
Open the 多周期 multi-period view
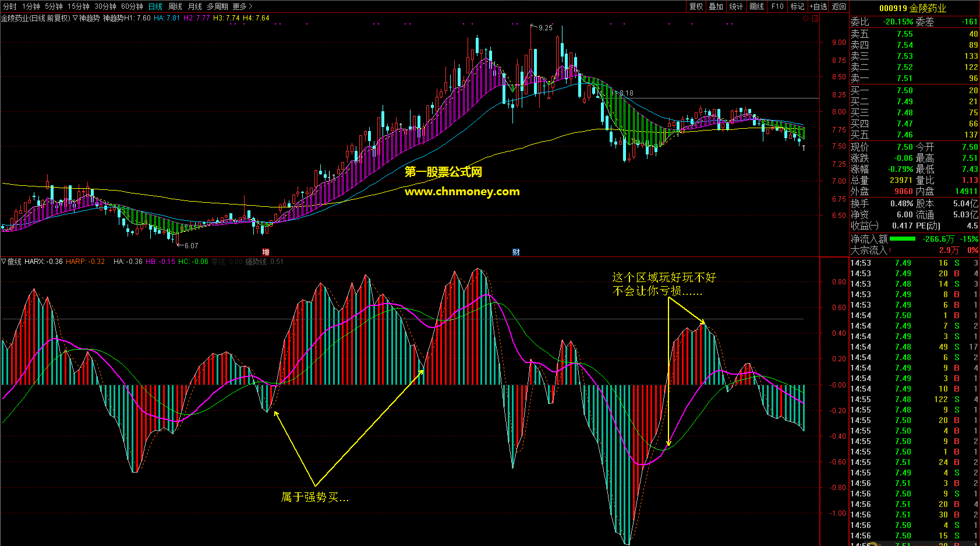click(x=217, y=6)
